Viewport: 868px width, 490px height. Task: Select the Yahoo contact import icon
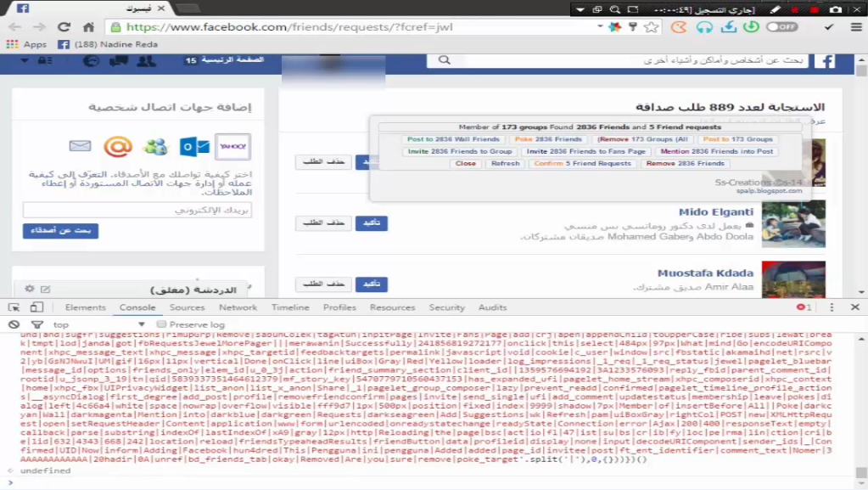[232, 147]
